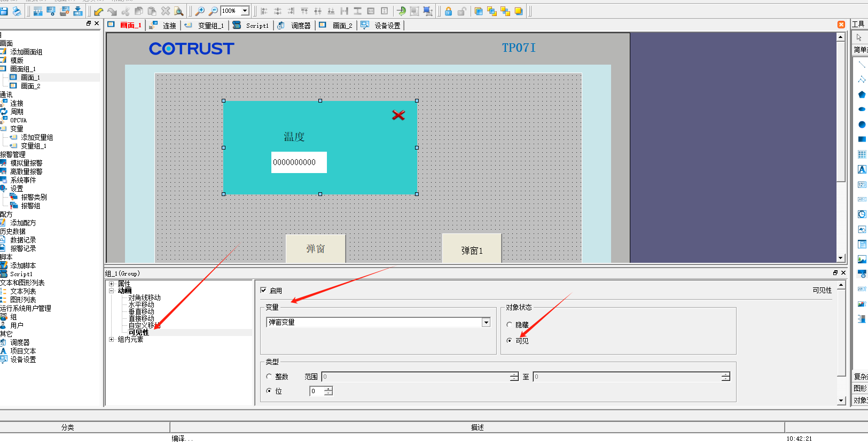The image size is (868, 446).
Task: Switch to the Script1 tab
Action: point(251,25)
